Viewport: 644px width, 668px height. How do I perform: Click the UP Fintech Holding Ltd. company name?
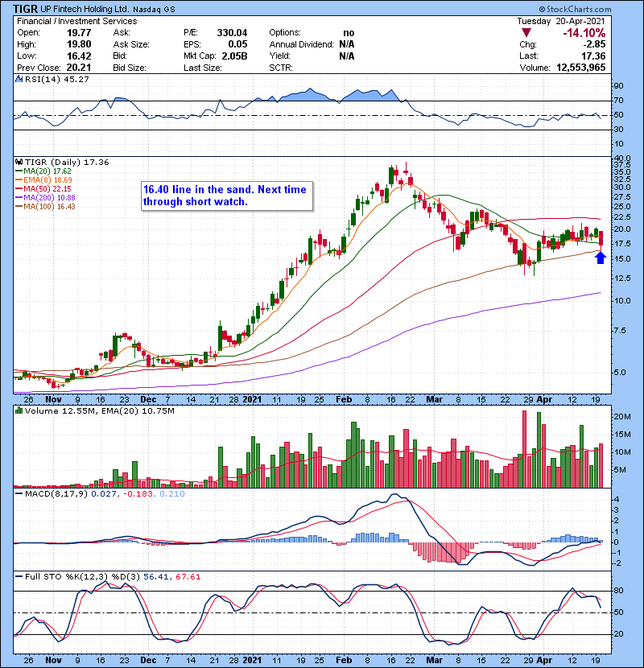click(84, 9)
